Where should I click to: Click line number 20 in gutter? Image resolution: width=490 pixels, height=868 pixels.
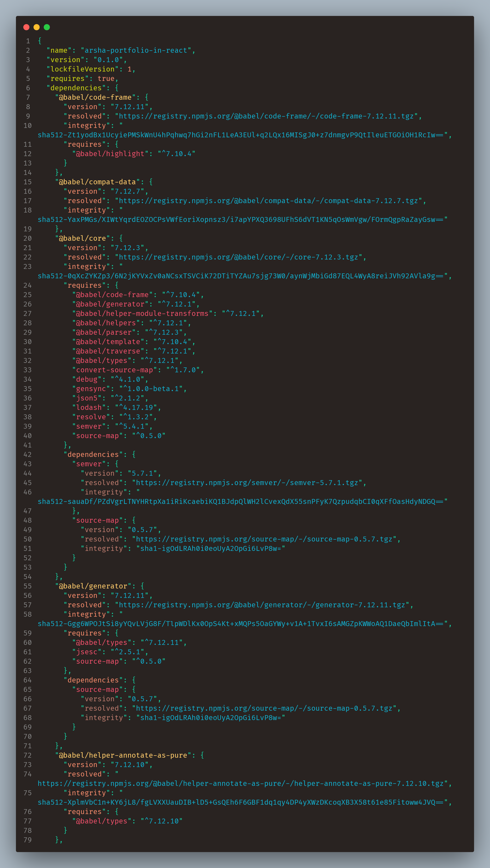[28, 239]
